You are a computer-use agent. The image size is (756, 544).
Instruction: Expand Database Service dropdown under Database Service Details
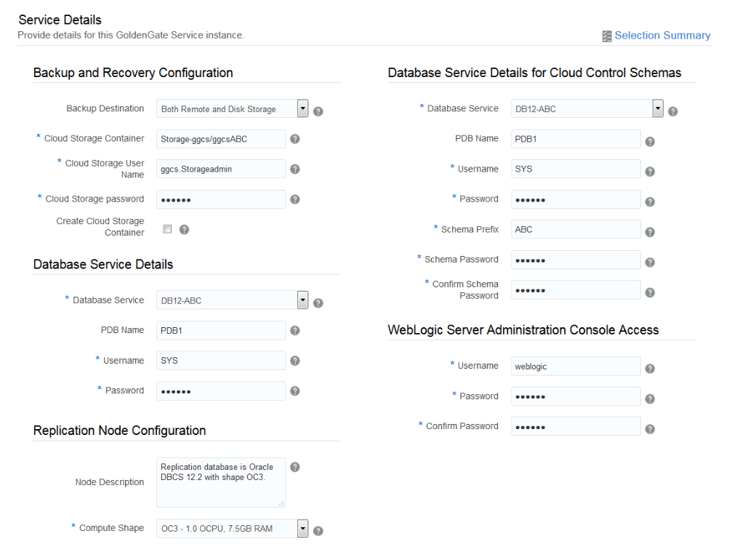tap(303, 300)
